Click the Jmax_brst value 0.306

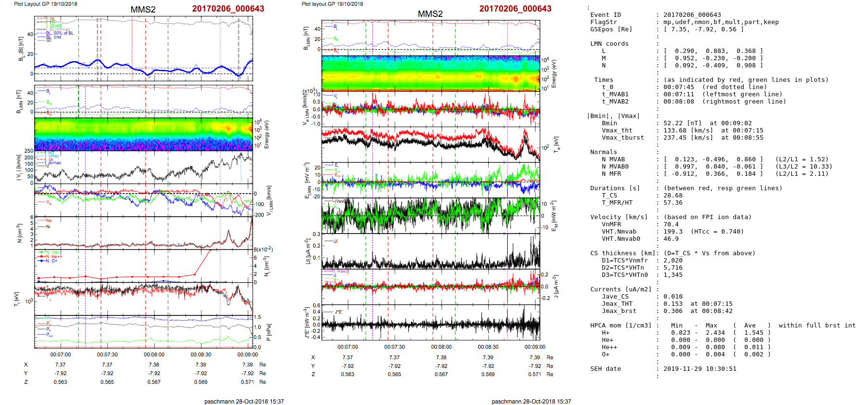(x=673, y=311)
